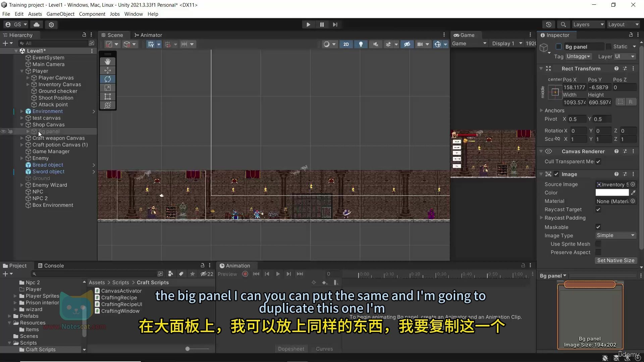Open Unity cloud services icon
Screen dimensions: 644x362
pyautogui.click(x=37, y=24)
